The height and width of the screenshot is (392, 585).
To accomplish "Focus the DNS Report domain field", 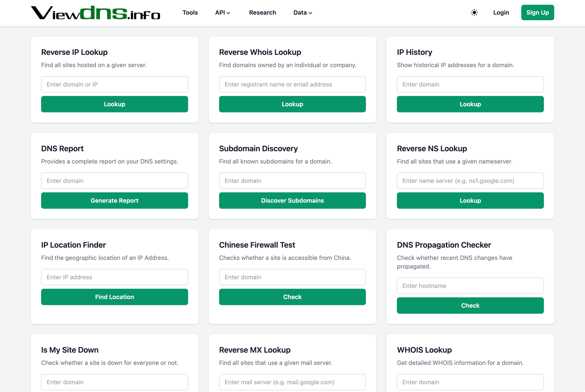I will click(x=114, y=181).
